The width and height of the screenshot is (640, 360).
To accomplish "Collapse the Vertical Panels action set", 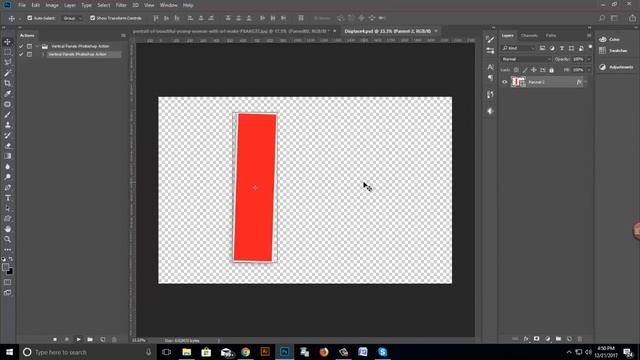I will tap(37, 46).
